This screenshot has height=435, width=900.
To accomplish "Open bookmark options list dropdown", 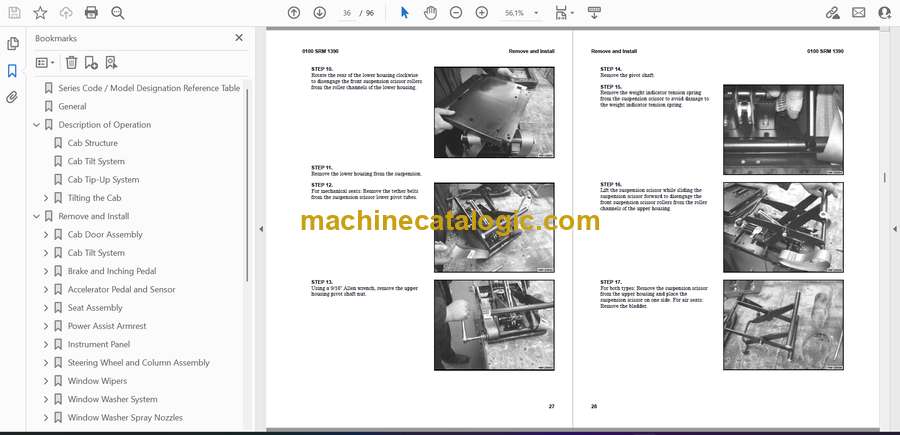I will [45, 63].
